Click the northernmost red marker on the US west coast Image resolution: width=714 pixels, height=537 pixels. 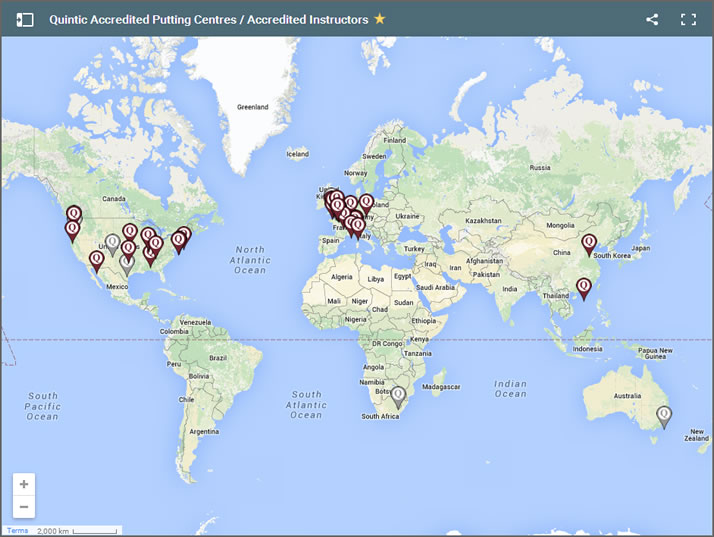[x=74, y=214]
